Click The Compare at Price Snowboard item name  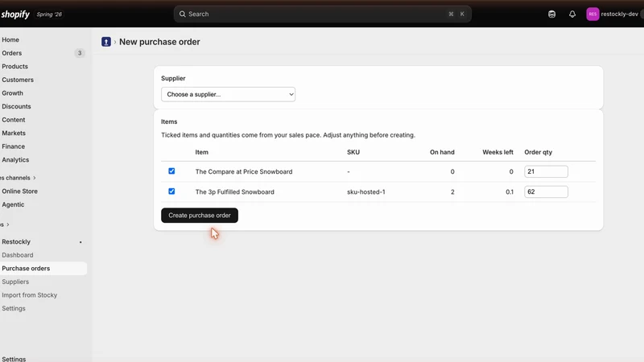coord(244,171)
